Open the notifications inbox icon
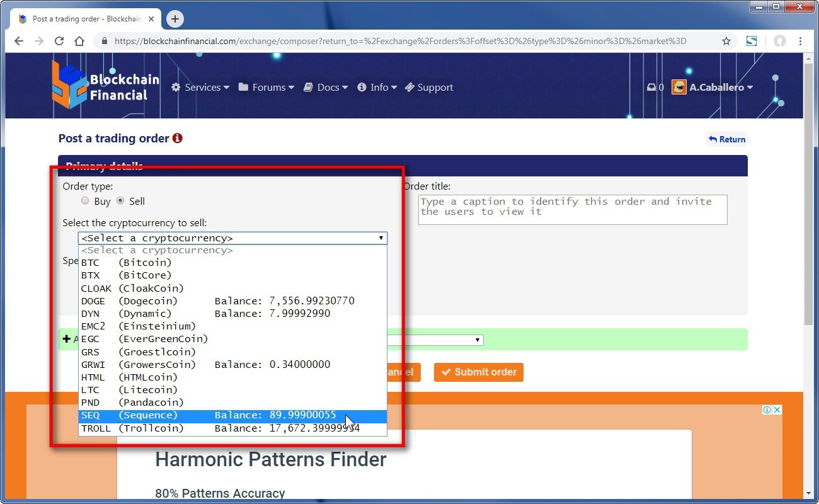The width and height of the screenshot is (819, 504). click(x=651, y=88)
